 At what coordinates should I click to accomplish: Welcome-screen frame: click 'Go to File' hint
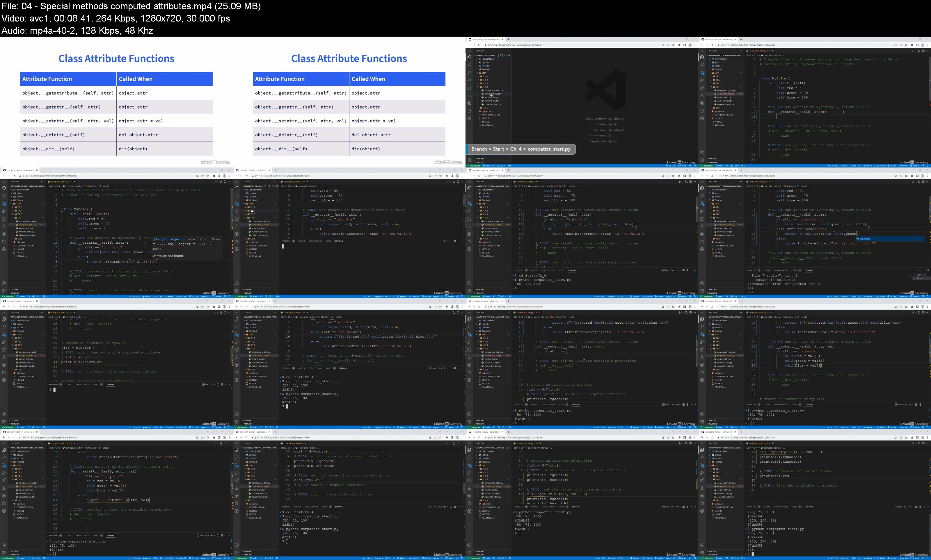[601, 124]
